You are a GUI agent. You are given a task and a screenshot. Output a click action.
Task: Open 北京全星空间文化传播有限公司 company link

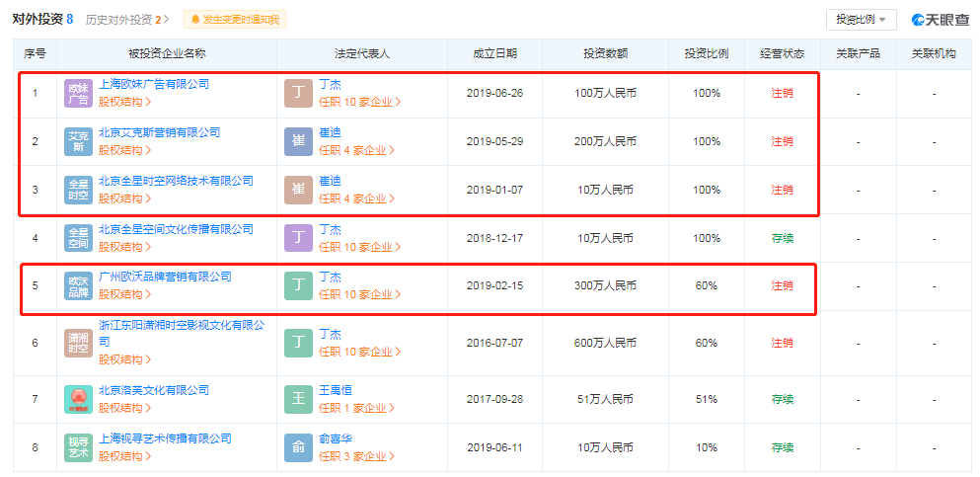pyautogui.click(x=177, y=229)
